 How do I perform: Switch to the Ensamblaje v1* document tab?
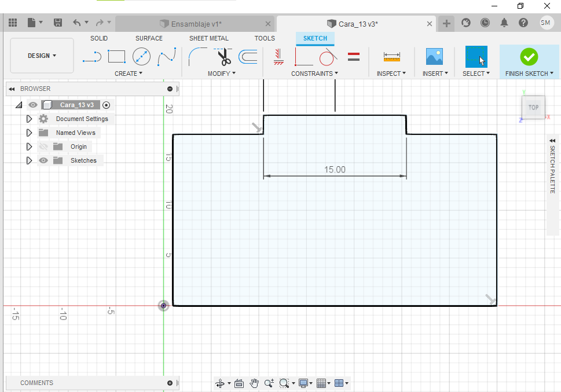(195, 24)
